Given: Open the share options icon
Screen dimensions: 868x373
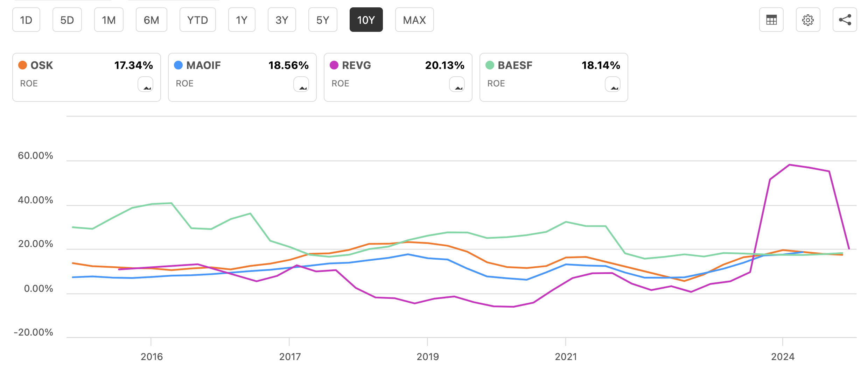Looking at the screenshot, I should click(x=845, y=20).
